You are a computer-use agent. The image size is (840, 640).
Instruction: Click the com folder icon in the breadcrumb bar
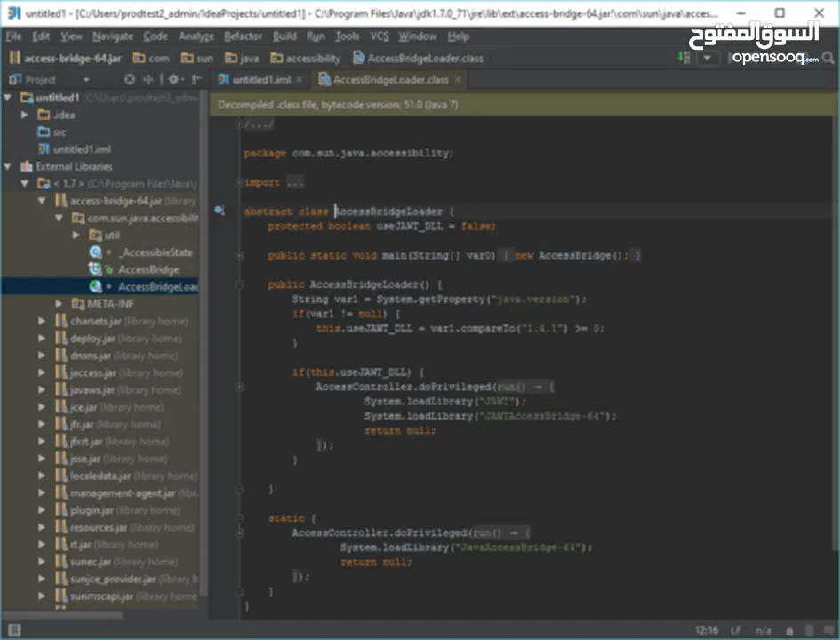coord(137,57)
